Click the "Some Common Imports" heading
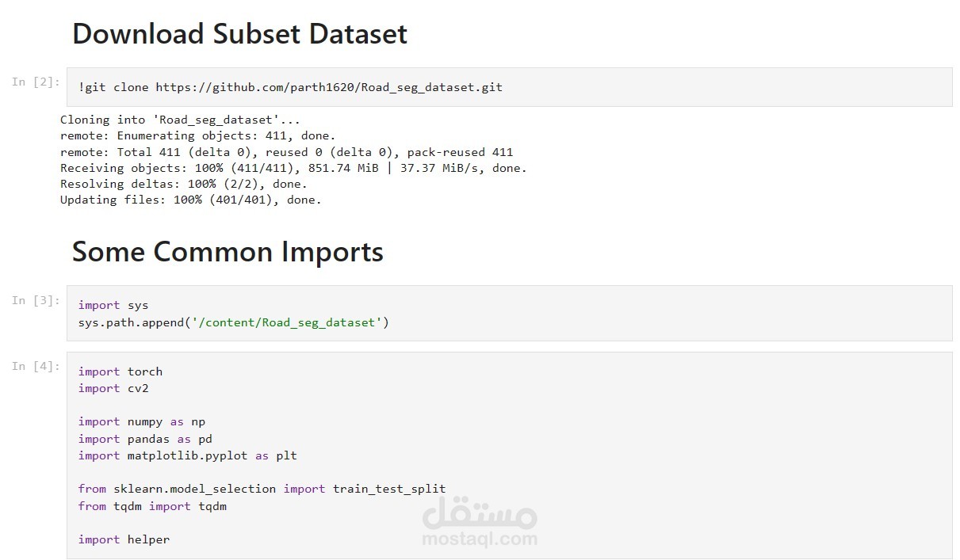The height and width of the screenshot is (560, 960). click(x=228, y=252)
